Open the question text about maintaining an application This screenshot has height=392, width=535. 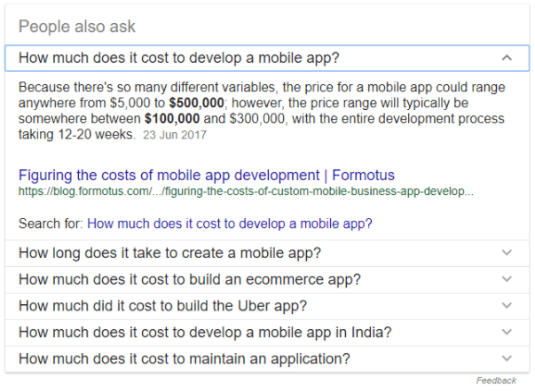click(x=184, y=359)
